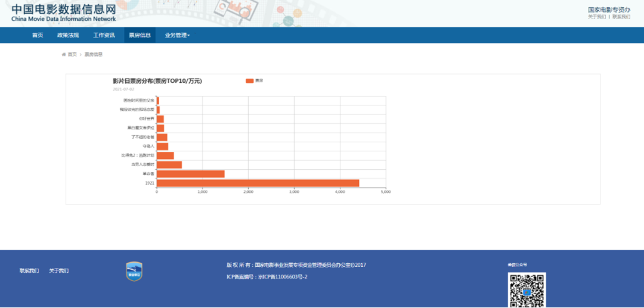The image size is (644, 308).
Task: Open the 政策法规 navigation item
Action: coord(68,35)
